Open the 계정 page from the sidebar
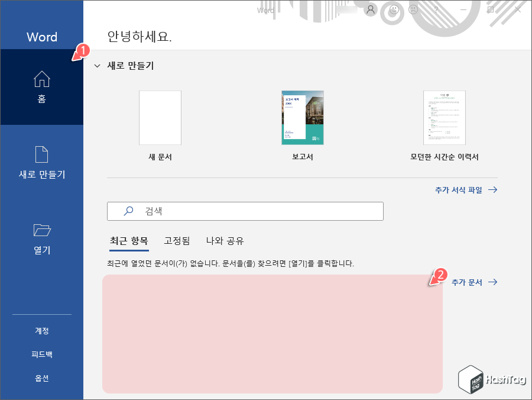The height and width of the screenshot is (400, 532). tap(41, 331)
